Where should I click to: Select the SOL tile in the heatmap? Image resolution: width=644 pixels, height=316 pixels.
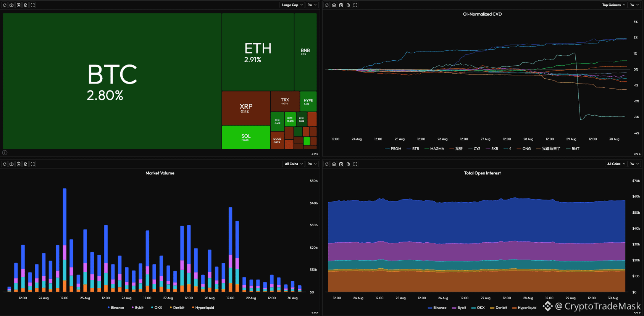coord(246,137)
